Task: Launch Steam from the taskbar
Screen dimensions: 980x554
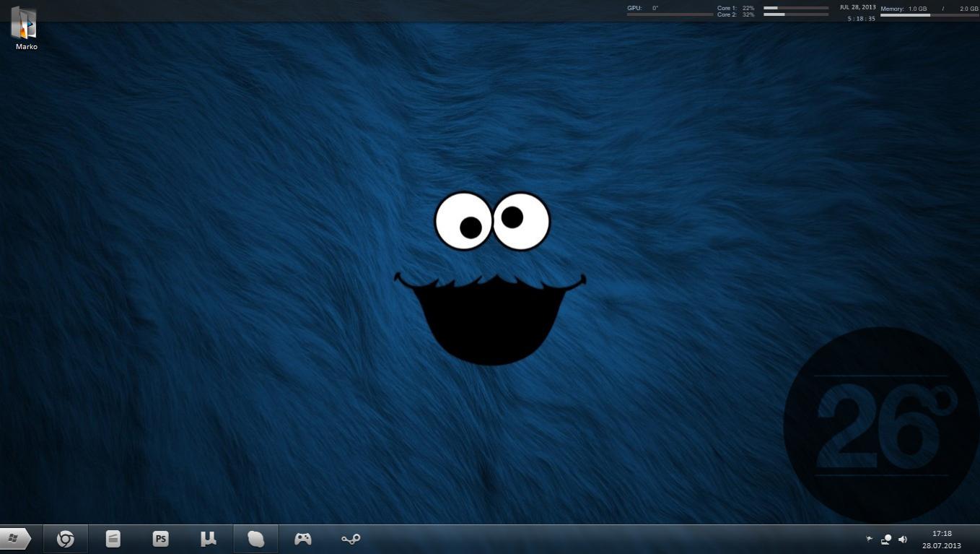Action: (x=351, y=539)
